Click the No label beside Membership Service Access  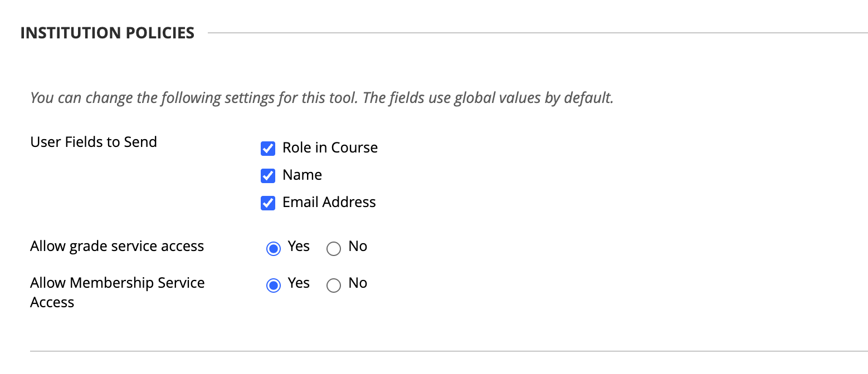point(358,283)
